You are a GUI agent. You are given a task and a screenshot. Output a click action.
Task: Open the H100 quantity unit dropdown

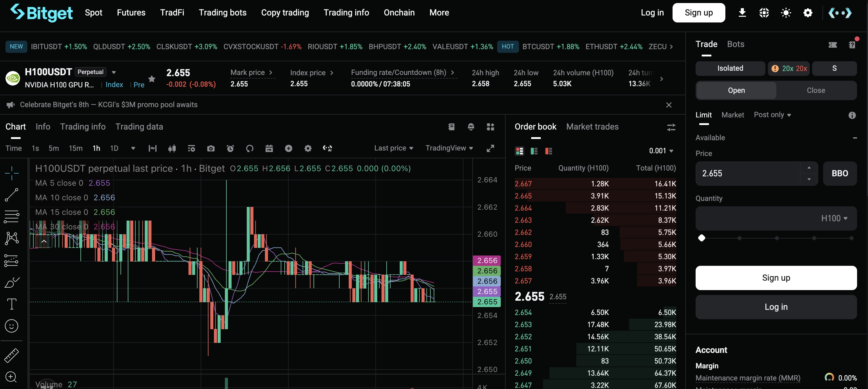coord(834,218)
